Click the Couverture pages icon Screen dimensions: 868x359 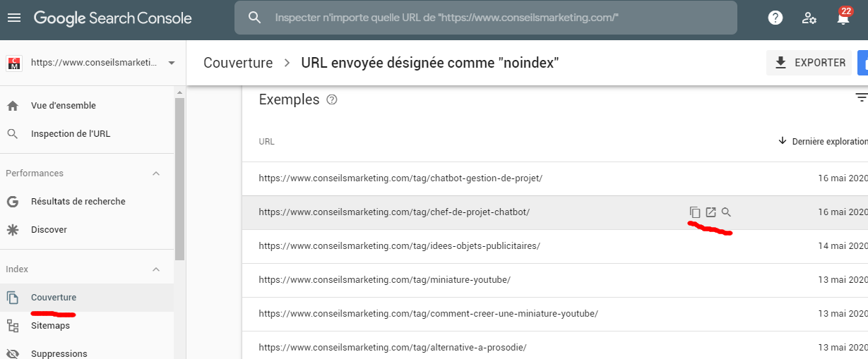pyautogui.click(x=13, y=298)
